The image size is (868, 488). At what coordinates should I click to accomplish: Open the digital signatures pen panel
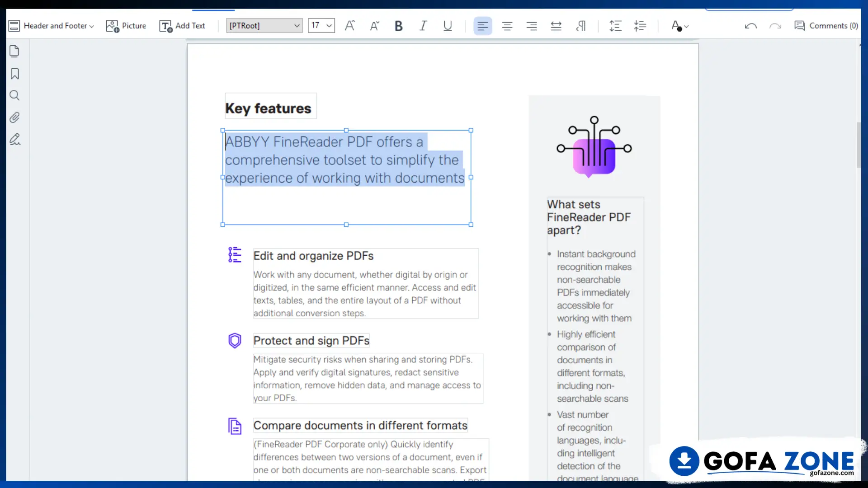coord(14,139)
